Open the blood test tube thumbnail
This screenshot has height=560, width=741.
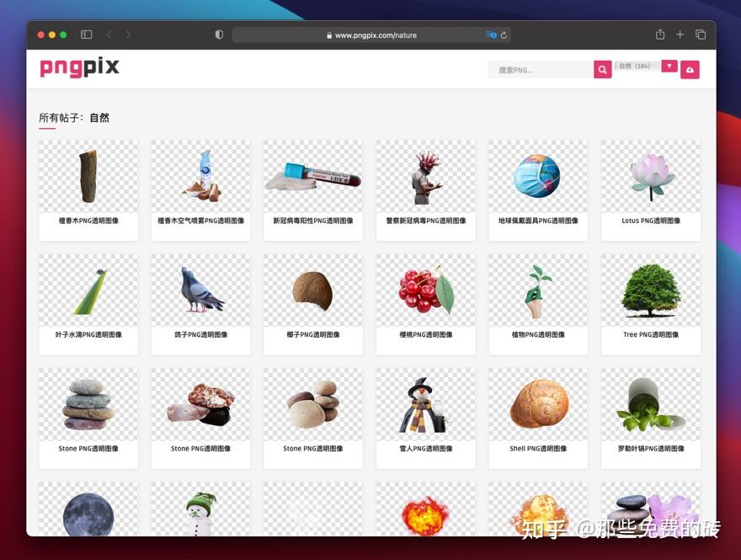313,176
